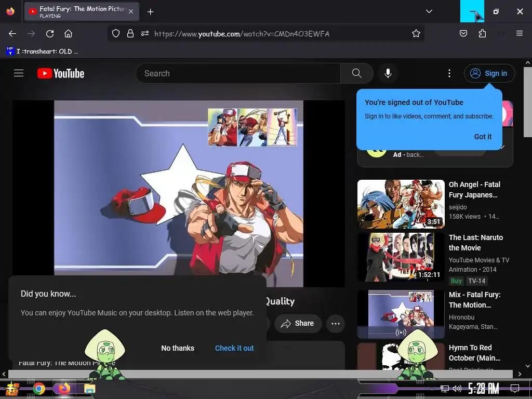Sign in to YouTube
The image size is (532, 399).
pos(489,73)
